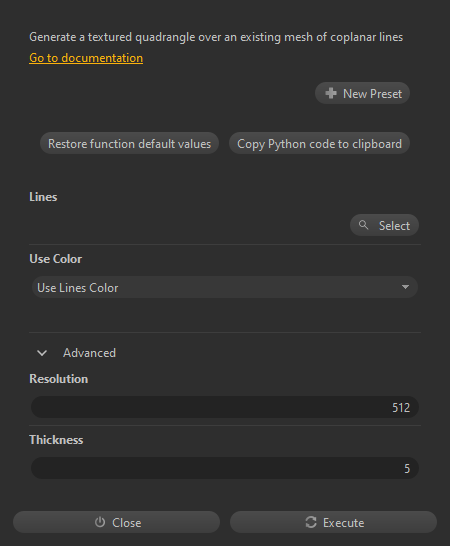Close the function dialog

(x=116, y=522)
